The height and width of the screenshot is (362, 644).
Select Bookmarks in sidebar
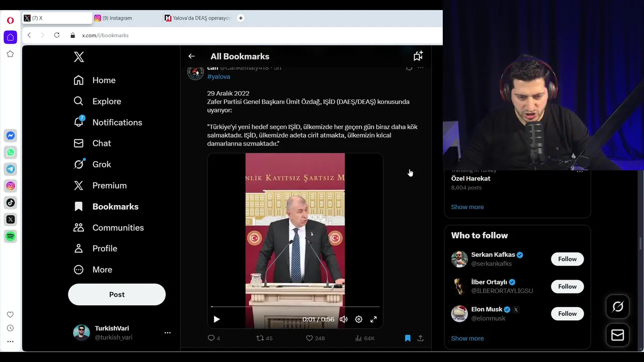[106, 207]
